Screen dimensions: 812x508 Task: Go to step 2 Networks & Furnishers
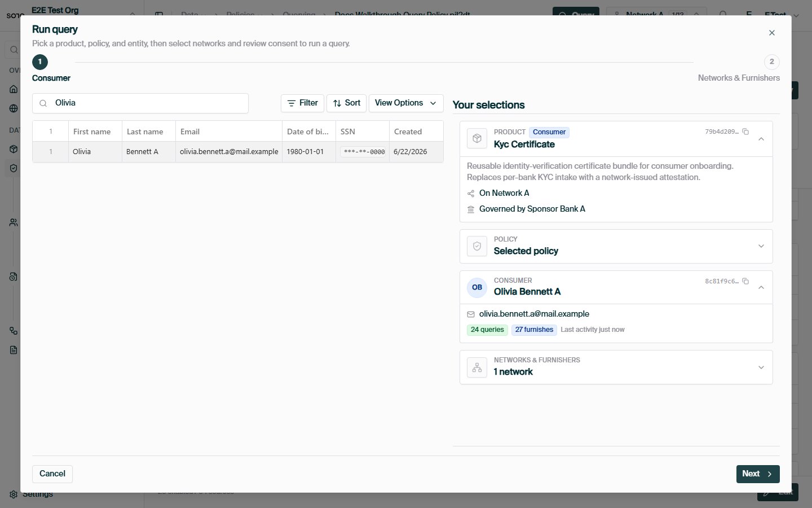(x=772, y=62)
